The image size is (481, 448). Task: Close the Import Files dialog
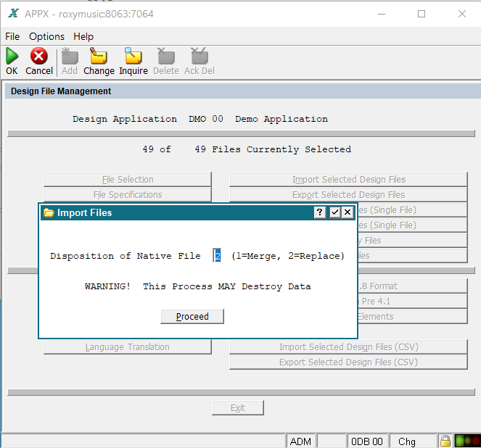[x=348, y=212]
